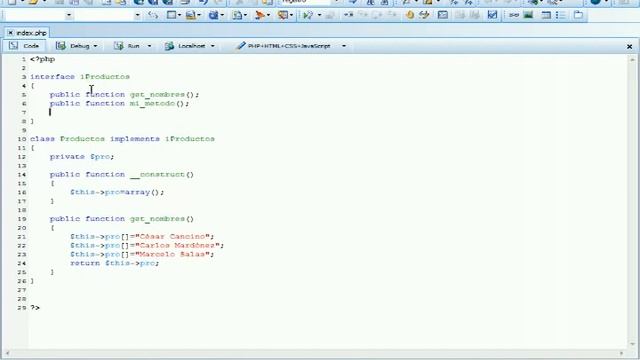640x360 pixels.
Task: Click the vertical scrollbar up arrow
Action: (632, 60)
